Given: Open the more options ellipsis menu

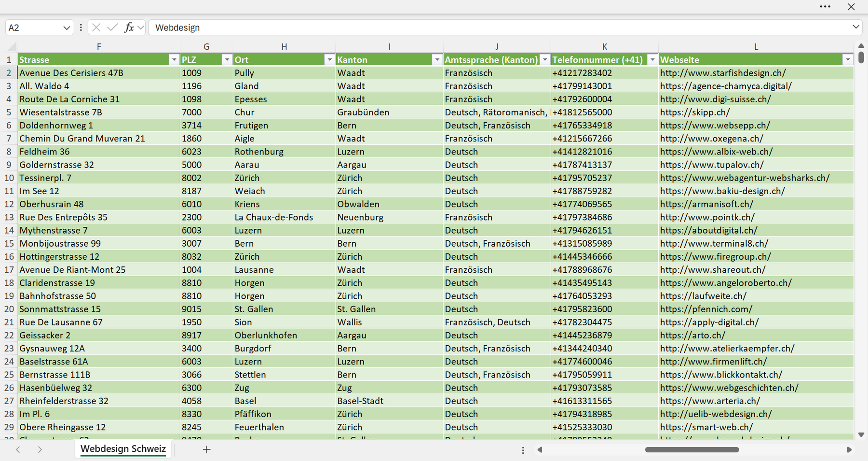Looking at the screenshot, I should pyautogui.click(x=825, y=7).
